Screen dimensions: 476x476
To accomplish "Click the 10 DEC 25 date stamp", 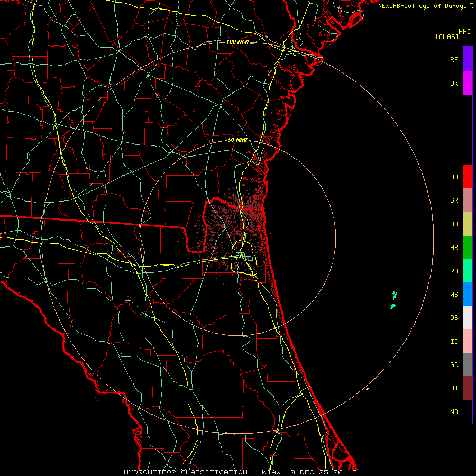I will click(x=307, y=472).
